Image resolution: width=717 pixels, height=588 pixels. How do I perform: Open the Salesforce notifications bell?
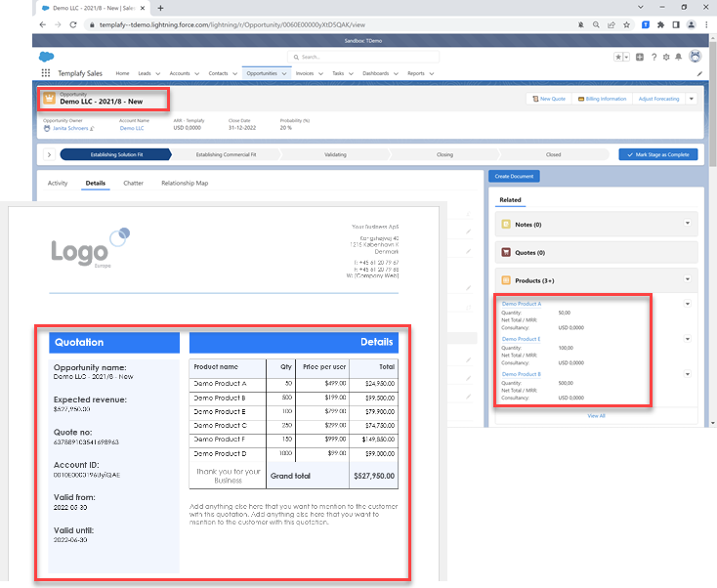679,57
